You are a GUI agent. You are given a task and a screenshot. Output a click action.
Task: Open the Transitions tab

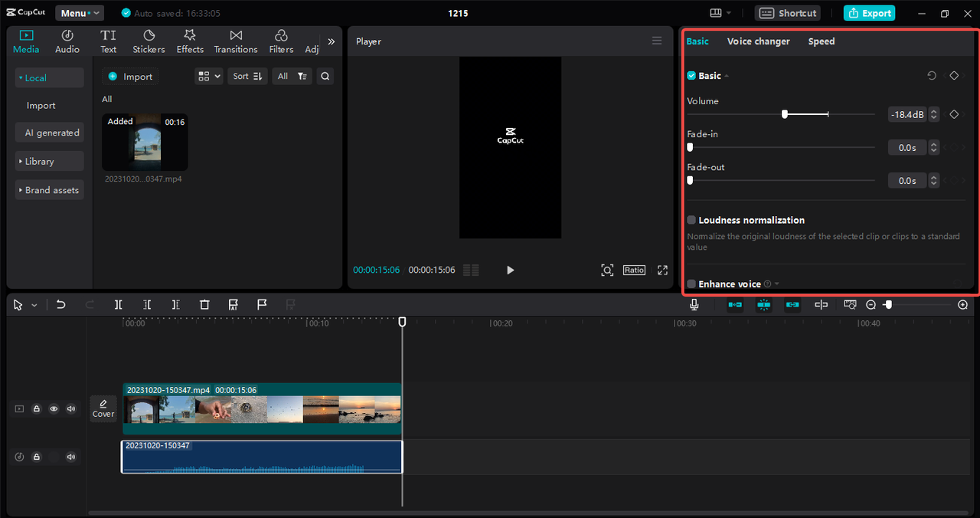236,42
